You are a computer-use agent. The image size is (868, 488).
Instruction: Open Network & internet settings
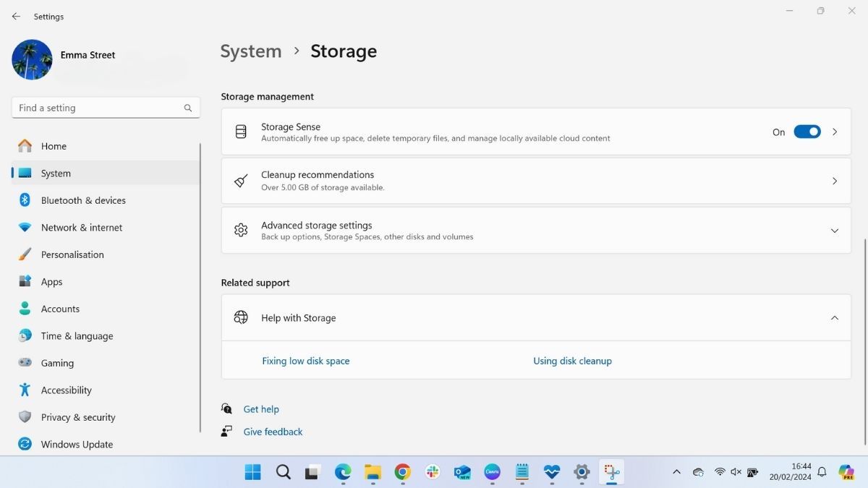pos(81,227)
